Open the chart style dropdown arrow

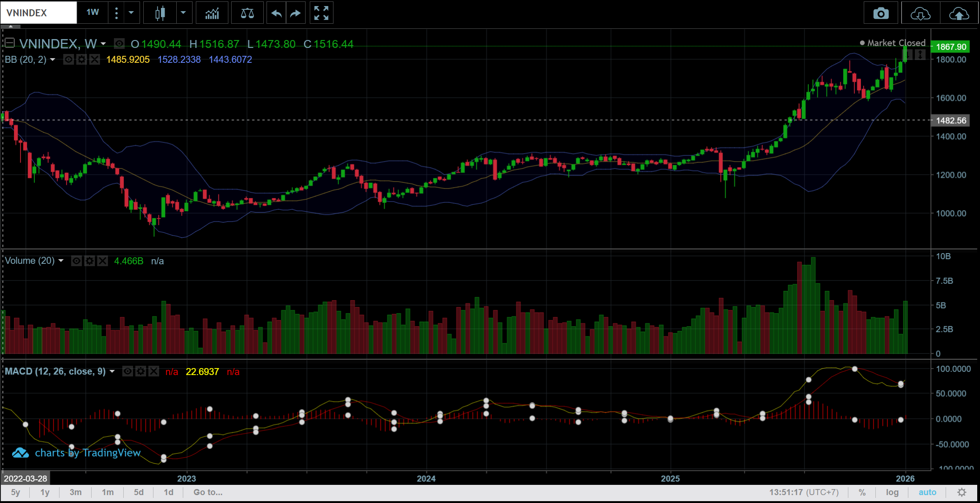point(183,13)
